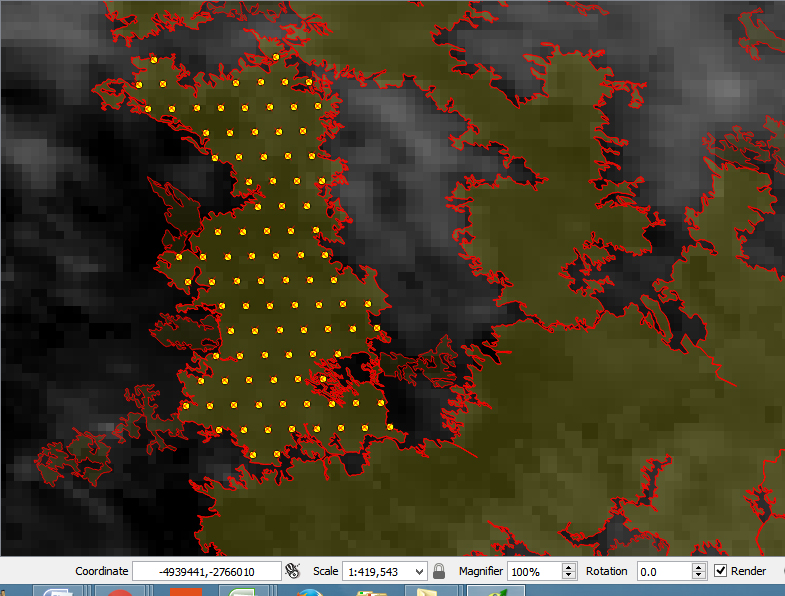Toggle extents and mouse position display icon
Image resolution: width=785 pixels, height=596 pixels.
pos(292,571)
